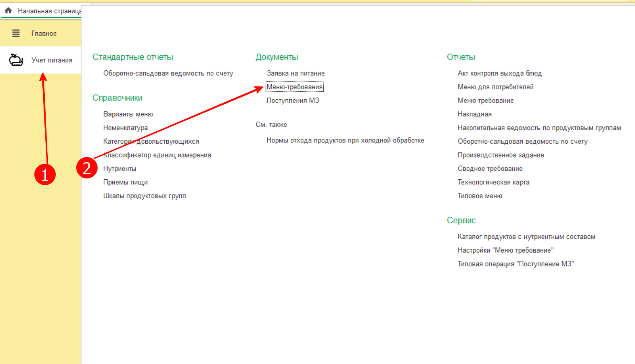Open Поступления МЗ documents
The width and height of the screenshot is (635, 364).
(x=293, y=101)
